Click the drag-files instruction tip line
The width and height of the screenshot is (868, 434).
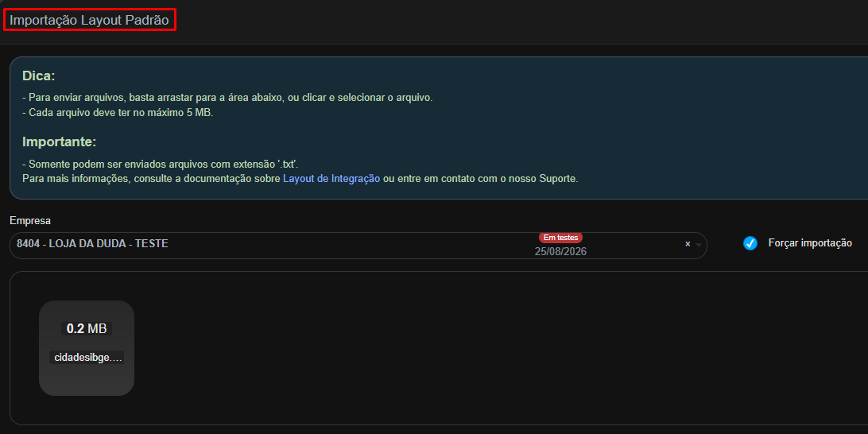click(x=227, y=98)
